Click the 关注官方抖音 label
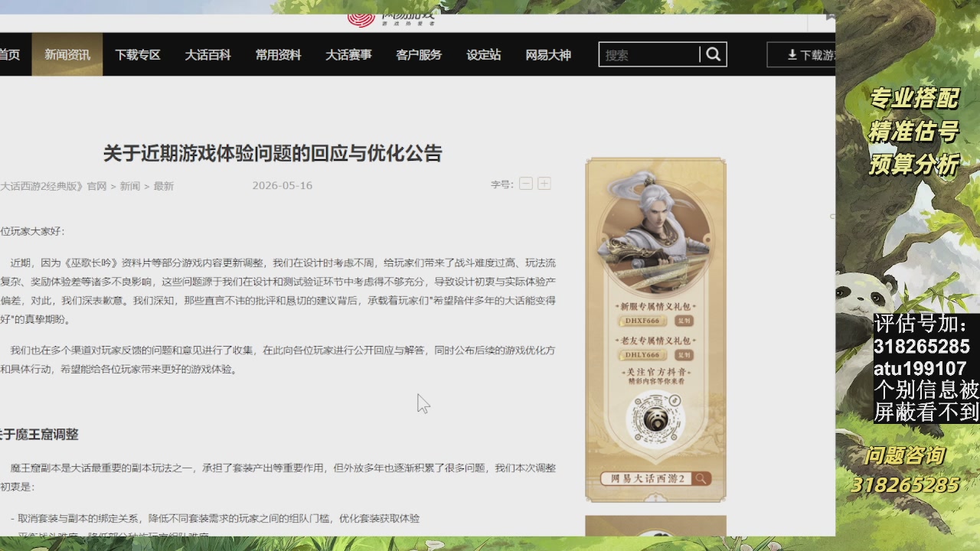This screenshot has height=551, width=980. tap(655, 372)
